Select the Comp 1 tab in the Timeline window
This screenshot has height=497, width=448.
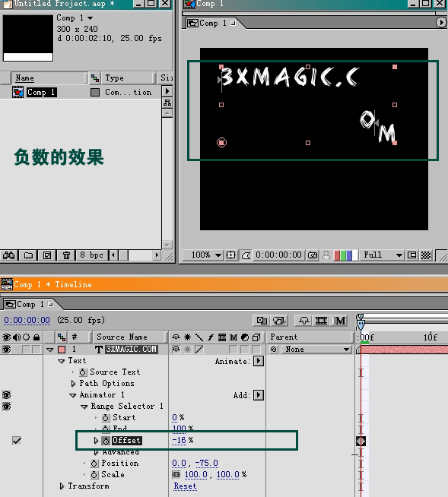29,304
